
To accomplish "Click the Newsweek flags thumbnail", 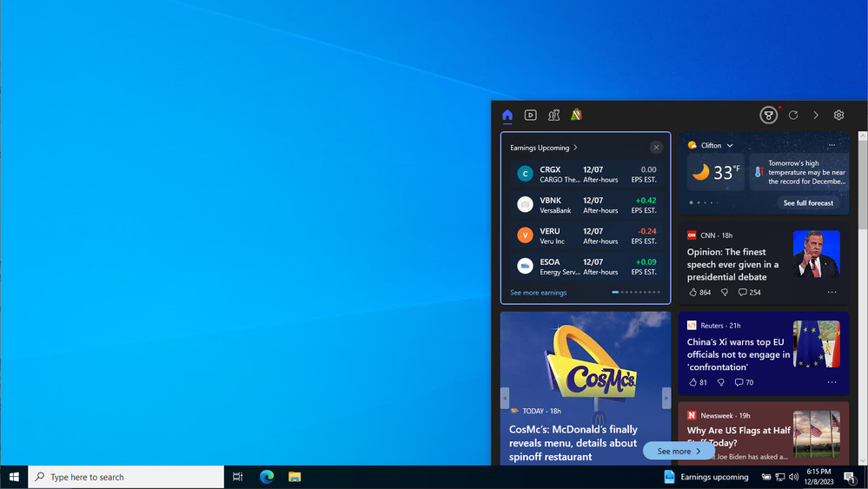I will [816, 434].
